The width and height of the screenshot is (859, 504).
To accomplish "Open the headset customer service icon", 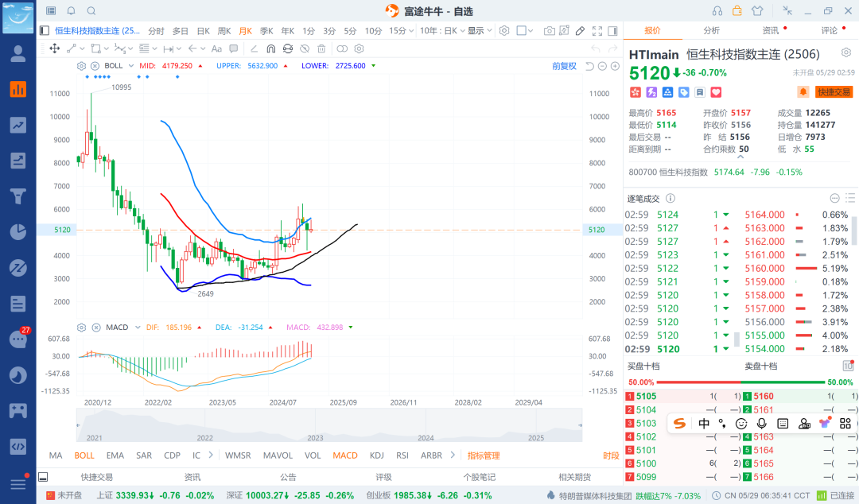I will pos(717,11).
